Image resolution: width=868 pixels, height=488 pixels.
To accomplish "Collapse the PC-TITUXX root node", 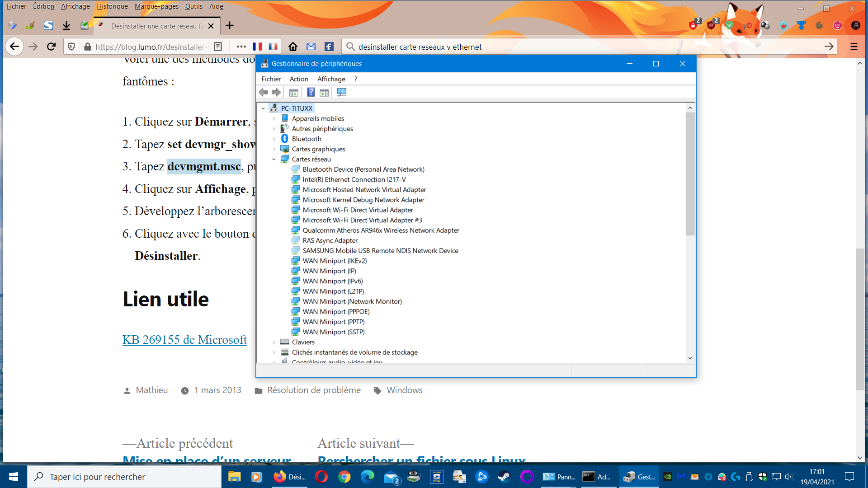I will coord(263,108).
